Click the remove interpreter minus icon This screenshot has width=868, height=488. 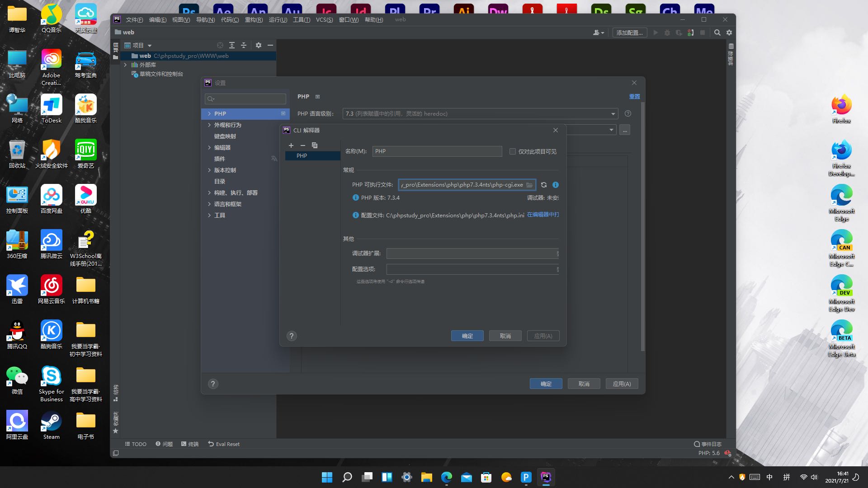click(x=303, y=145)
